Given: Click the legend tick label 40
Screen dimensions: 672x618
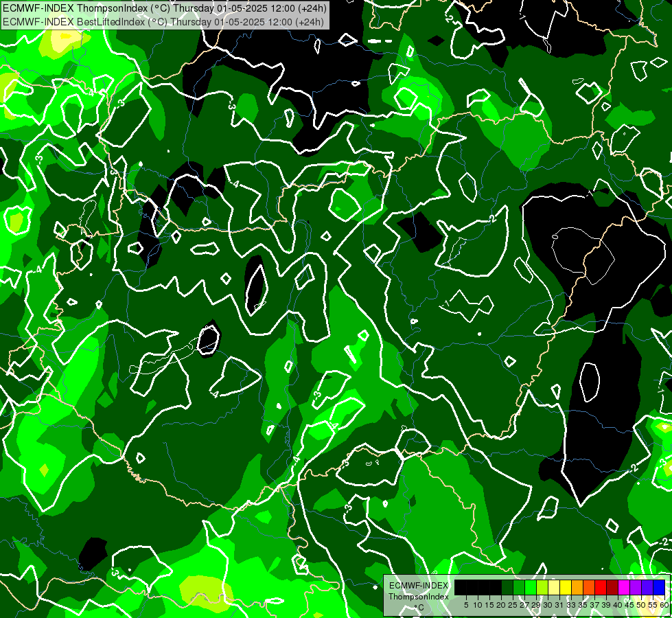Looking at the screenshot, I should point(618,605).
